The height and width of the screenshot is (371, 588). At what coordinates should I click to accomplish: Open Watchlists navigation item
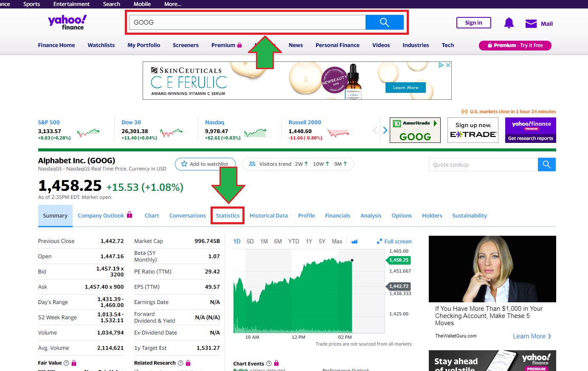coord(101,45)
